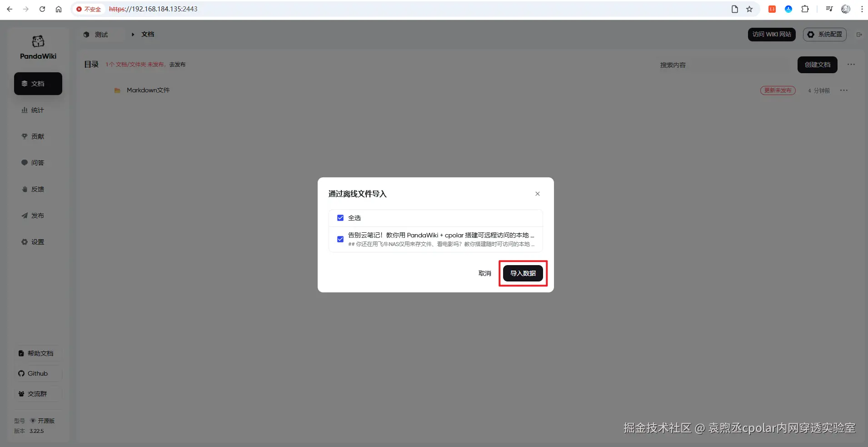Click the 更新未发布 status tag
Screen dimensions: 868x447
pos(778,90)
